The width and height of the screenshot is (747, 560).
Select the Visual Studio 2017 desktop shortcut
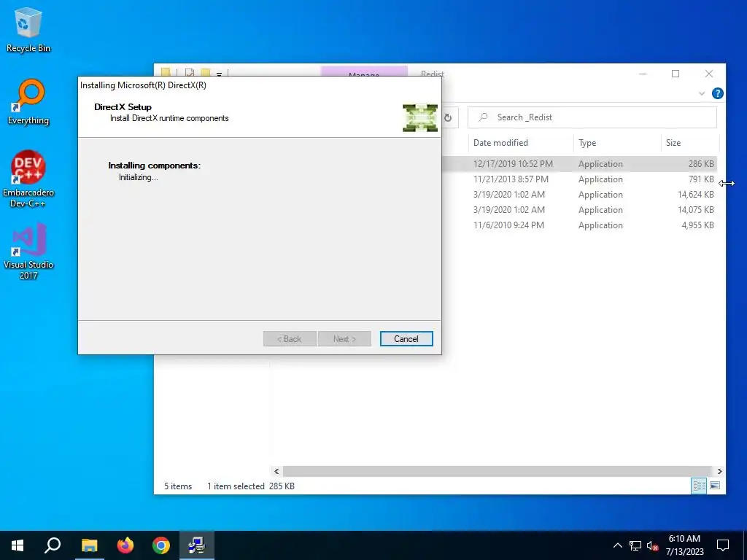(28, 252)
